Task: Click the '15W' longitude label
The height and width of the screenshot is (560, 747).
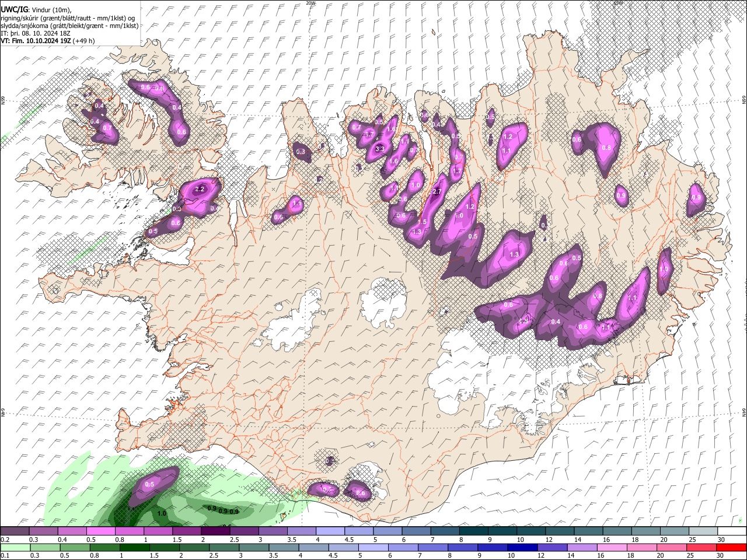Action: coord(618,3)
